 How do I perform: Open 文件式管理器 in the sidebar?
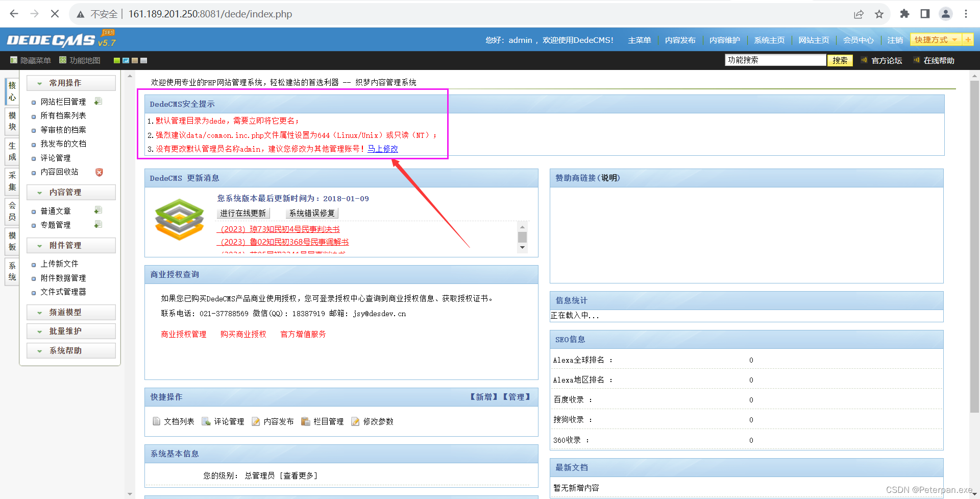(x=63, y=292)
